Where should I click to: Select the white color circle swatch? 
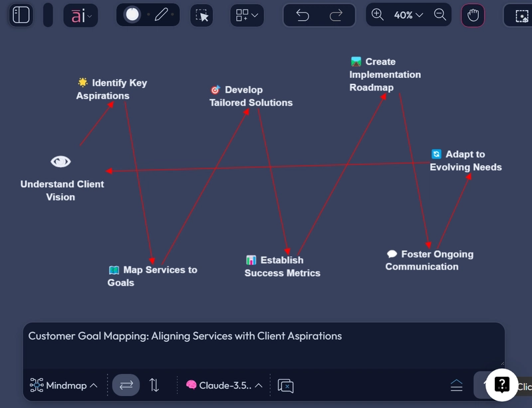point(132,15)
